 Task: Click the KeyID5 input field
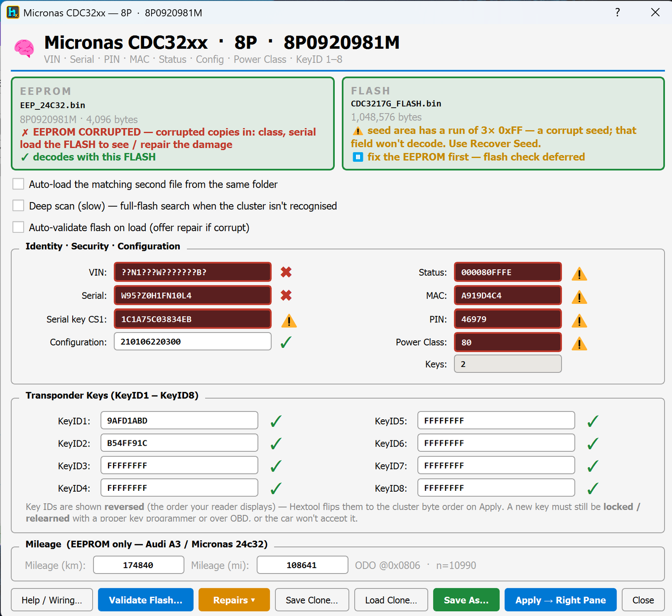pos(496,420)
